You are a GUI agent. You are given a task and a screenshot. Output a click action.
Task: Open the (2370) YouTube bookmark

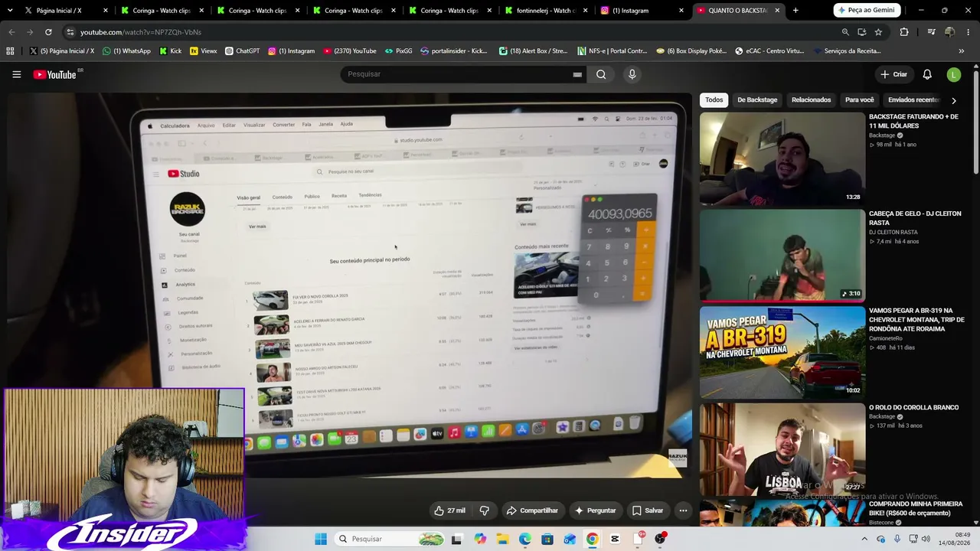click(350, 51)
